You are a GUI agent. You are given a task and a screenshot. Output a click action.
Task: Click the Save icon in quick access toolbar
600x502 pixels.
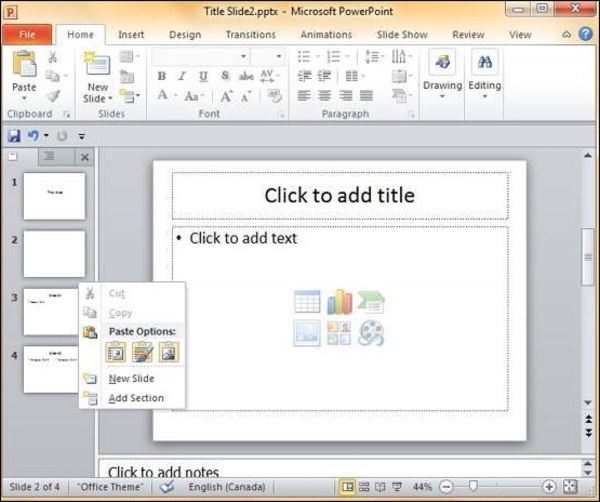click(13, 135)
